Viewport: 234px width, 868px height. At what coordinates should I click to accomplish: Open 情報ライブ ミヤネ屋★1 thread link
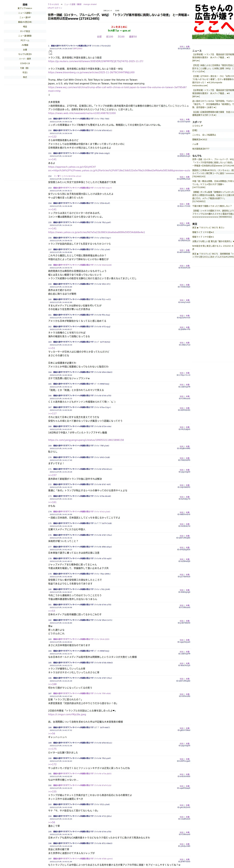tap(203, 237)
